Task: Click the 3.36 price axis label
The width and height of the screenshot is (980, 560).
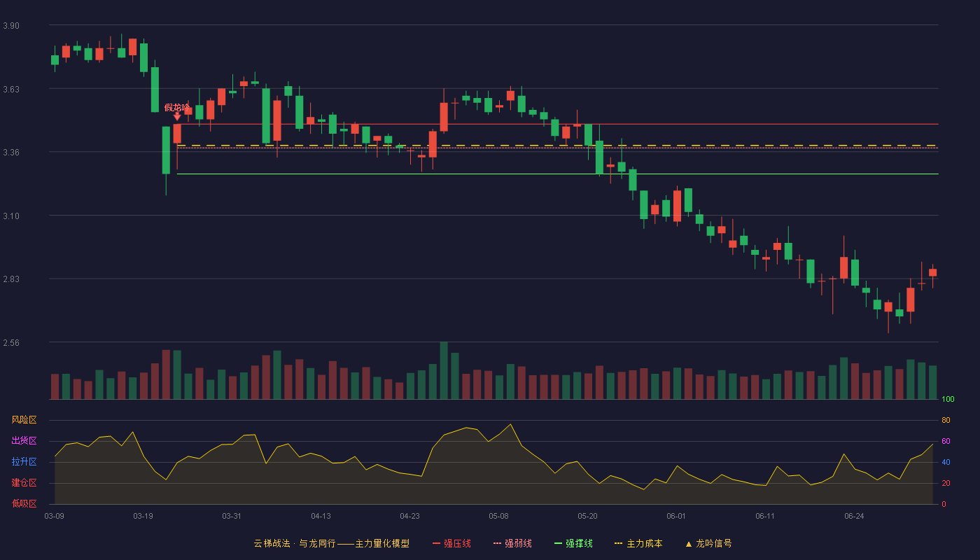Action: (11, 153)
